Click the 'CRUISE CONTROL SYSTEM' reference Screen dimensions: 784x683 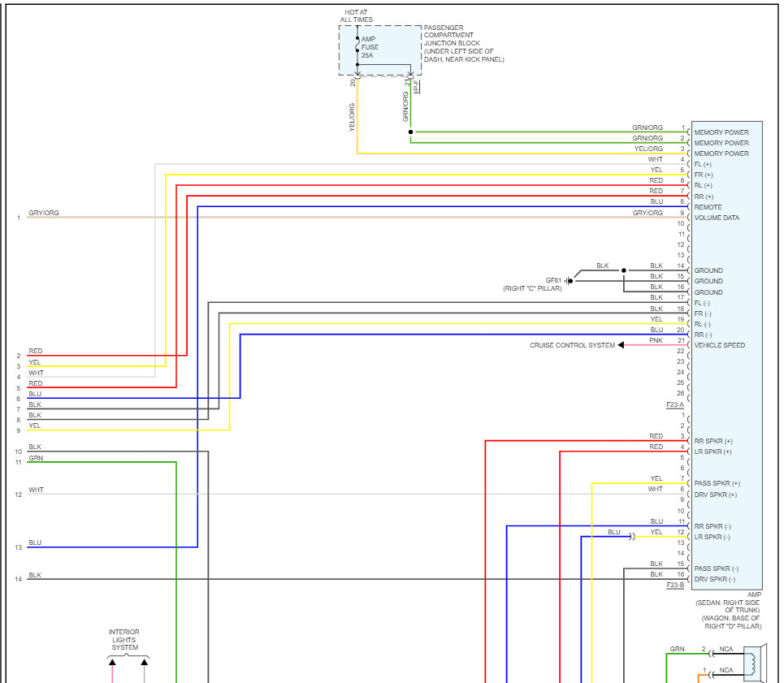(572, 345)
